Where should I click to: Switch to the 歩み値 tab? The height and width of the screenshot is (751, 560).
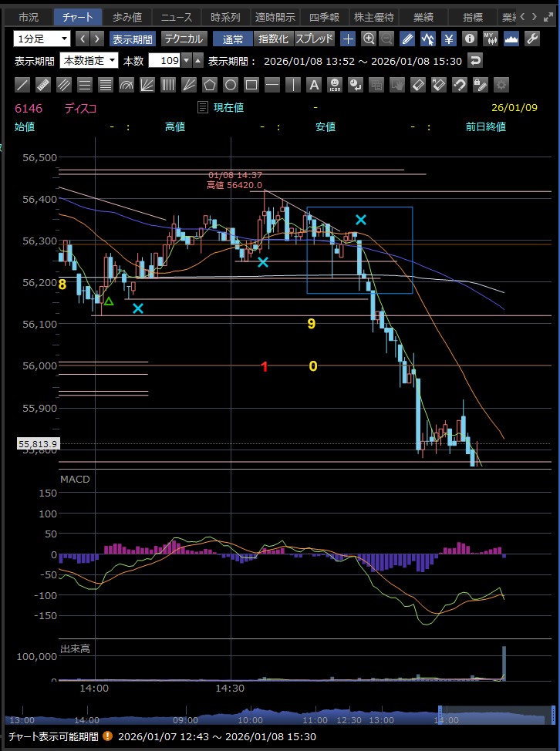127,17
